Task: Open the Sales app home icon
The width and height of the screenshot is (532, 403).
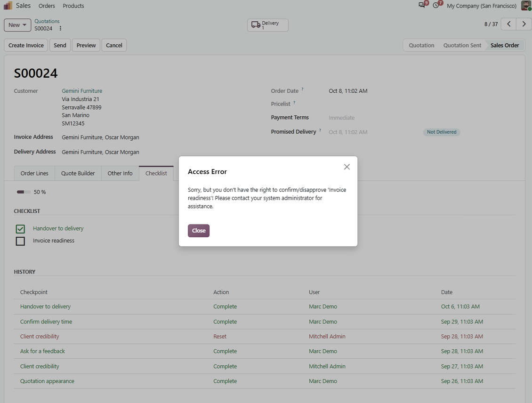Action: pyautogui.click(x=8, y=6)
